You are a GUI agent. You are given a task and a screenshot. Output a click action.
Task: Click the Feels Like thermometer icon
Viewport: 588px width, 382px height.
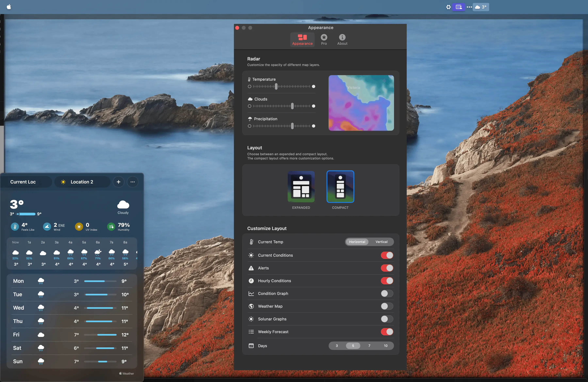click(x=15, y=226)
